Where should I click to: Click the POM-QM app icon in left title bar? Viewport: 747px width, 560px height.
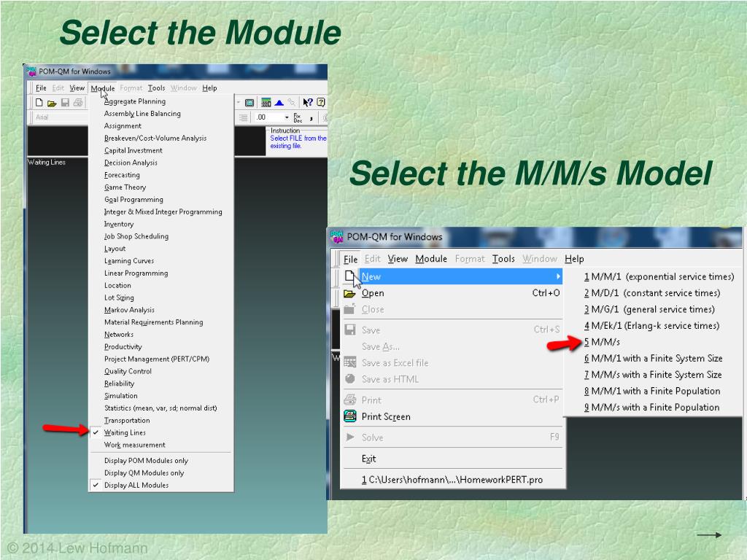[32, 71]
